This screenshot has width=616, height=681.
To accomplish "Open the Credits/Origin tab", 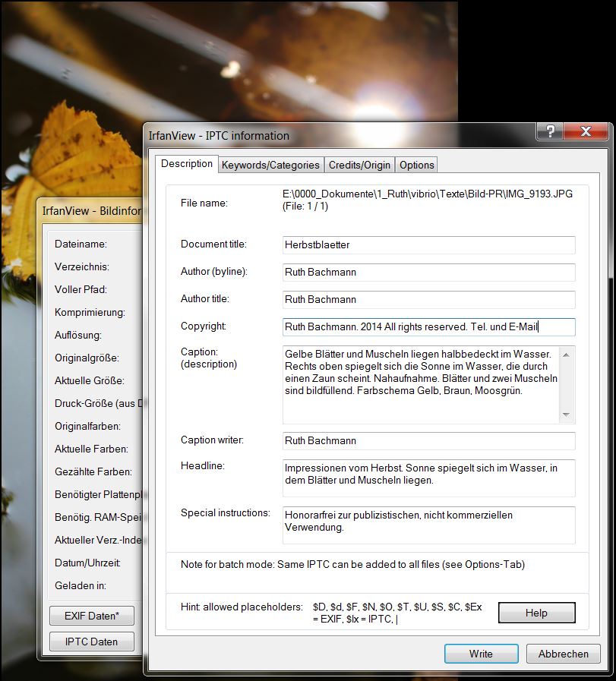I will (x=359, y=164).
